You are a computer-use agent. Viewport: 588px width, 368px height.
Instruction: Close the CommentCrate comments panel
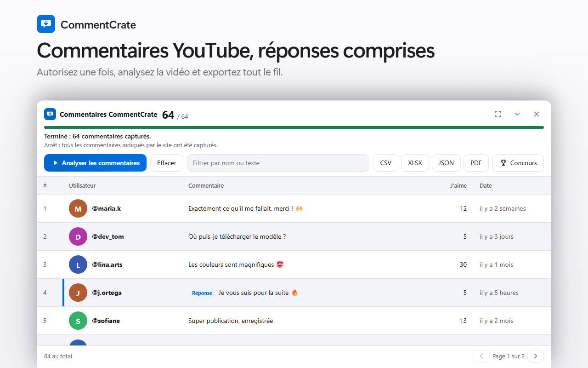[x=537, y=114]
